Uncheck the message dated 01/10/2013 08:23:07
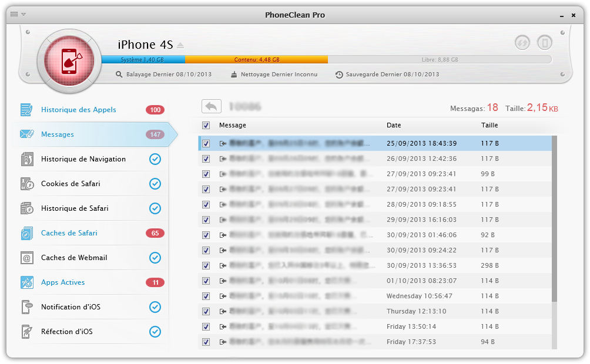This screenshot has width=590, height=364. pyautogui.click(x=206, y=281)
